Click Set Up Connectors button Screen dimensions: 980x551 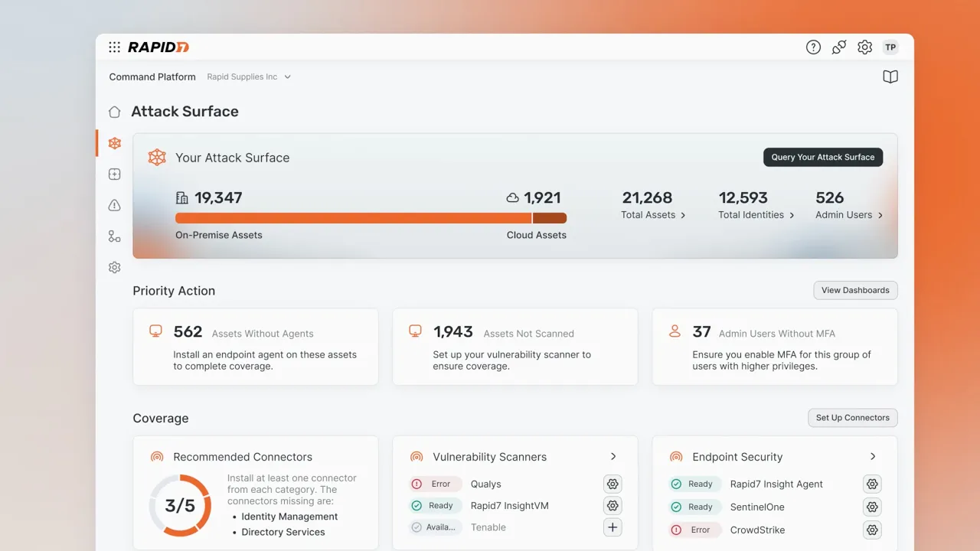853,418
